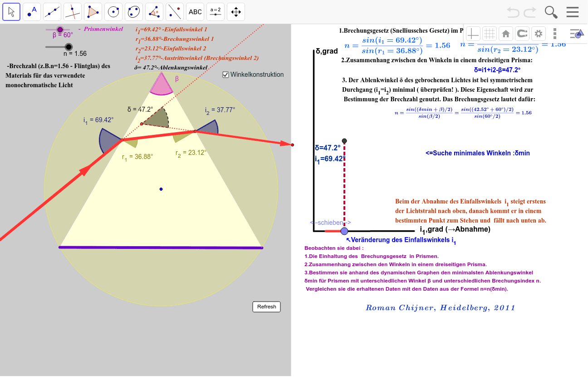Click the β = 60° slider handle
This screenshot has height=377, width=588.
click(60, 30)
